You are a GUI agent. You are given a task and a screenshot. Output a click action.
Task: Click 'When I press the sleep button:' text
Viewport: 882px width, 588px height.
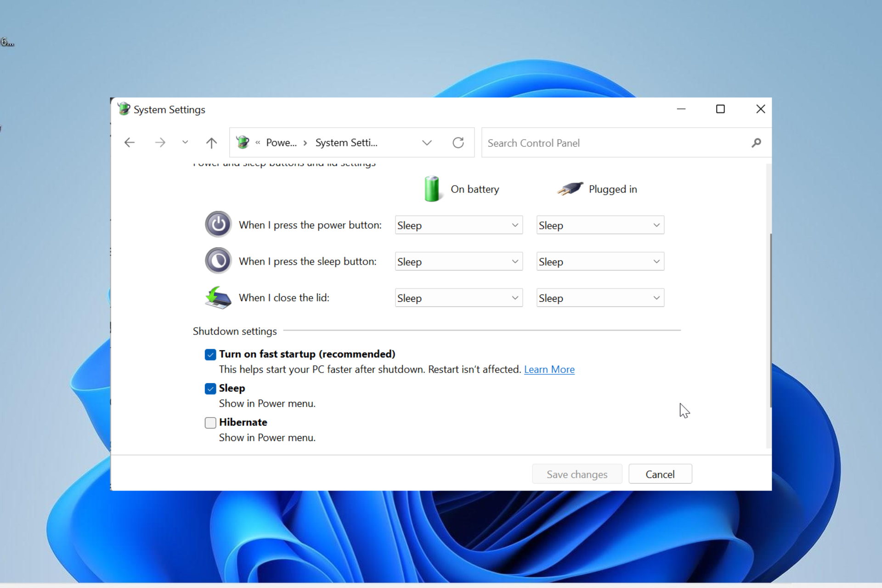pos(307,261)
